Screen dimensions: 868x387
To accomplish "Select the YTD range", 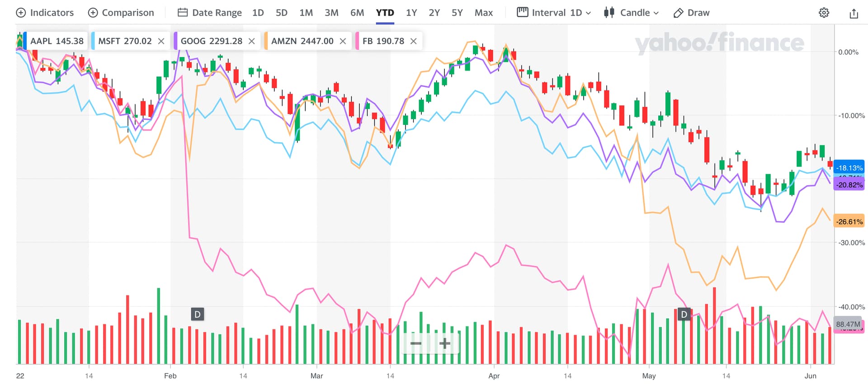I will point(385,13).
